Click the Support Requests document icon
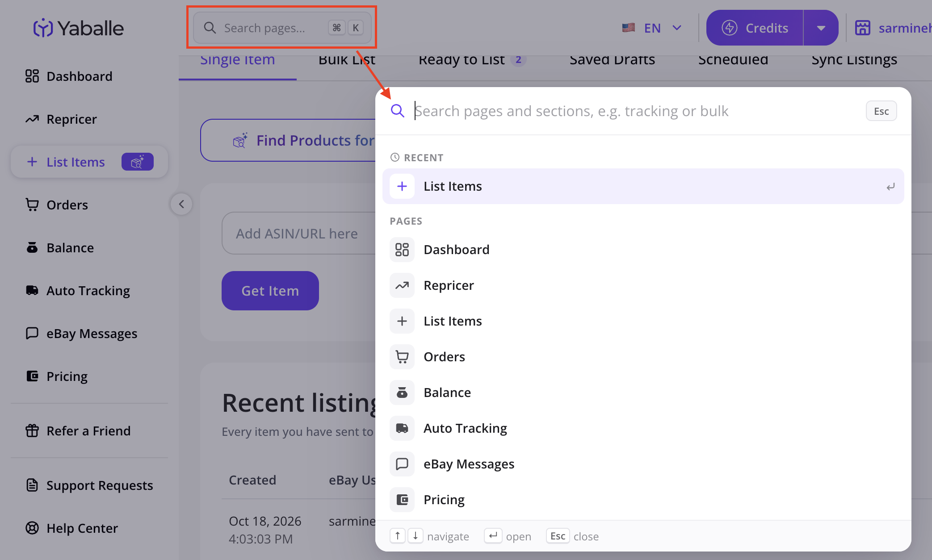Screen dimensions: 932x560 (x=32, y=485)
